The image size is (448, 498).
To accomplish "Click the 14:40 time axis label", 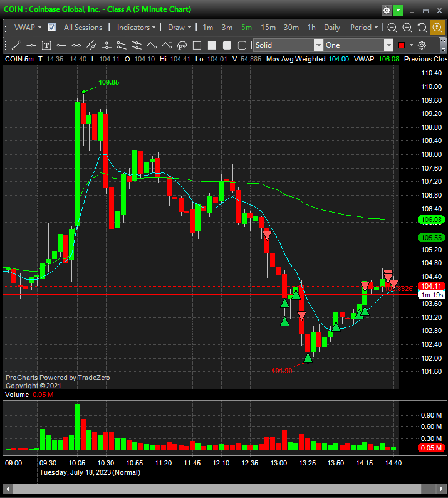I will 393,463.
